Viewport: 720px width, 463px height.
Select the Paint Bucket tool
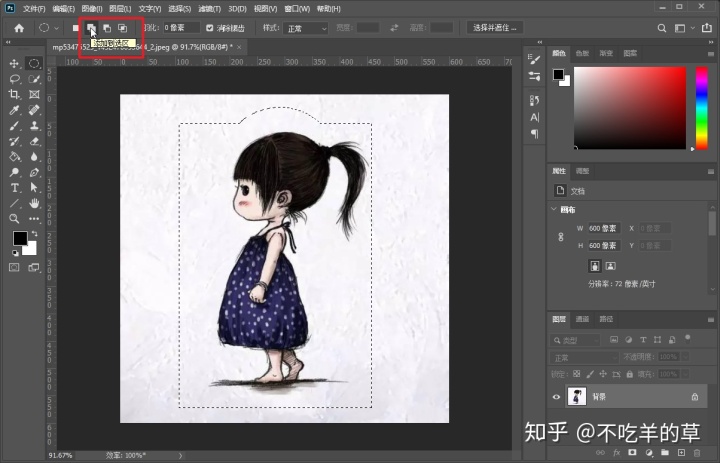[14, 157]
